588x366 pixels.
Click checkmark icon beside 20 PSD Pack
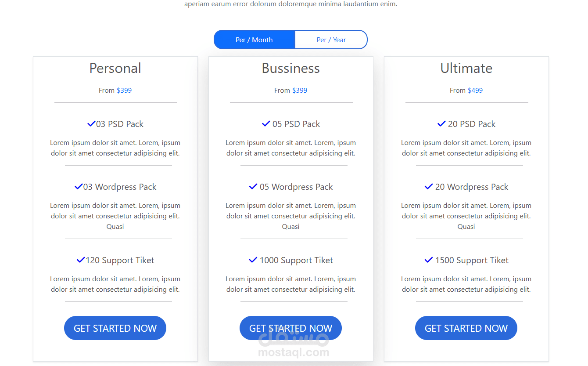(x=441, y=124)
